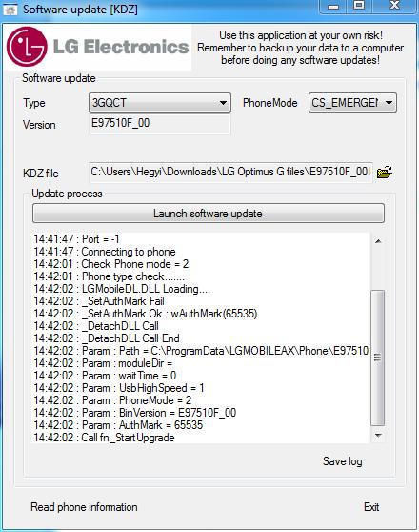419x532 pixels.
Task: Click the "PhoneMode" label
Action: click(x=270, y=103)
